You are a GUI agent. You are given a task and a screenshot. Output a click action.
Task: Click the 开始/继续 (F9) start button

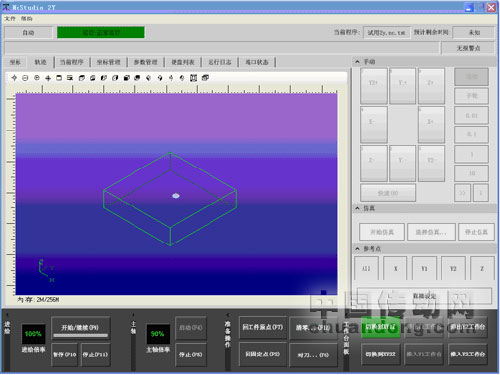click(x=80, y=328)
